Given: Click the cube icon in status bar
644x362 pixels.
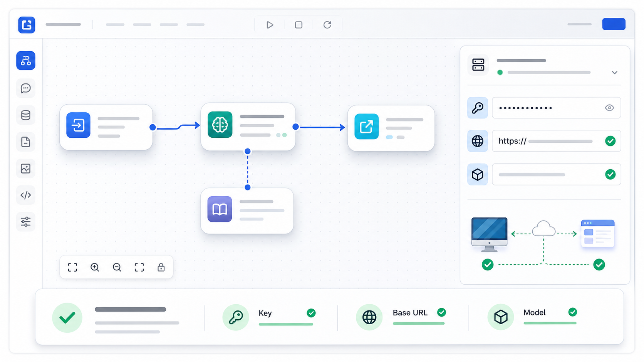Looking at the screenshot, I should pos(501,317).
